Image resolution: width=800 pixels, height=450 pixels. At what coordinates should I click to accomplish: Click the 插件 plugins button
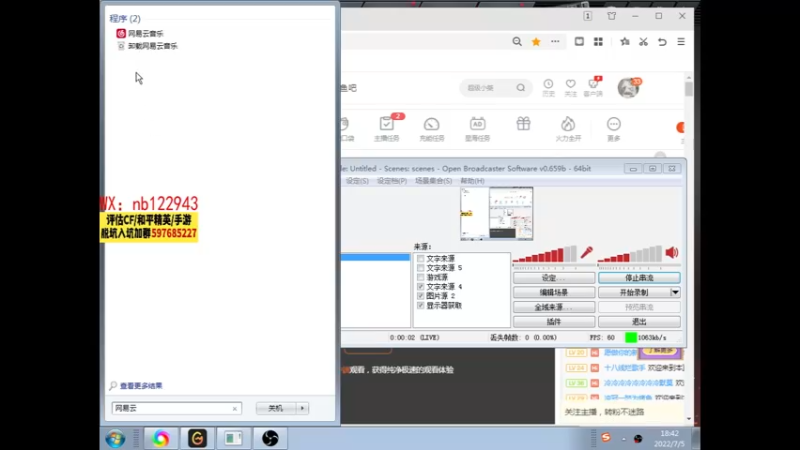tap(554, 322)
